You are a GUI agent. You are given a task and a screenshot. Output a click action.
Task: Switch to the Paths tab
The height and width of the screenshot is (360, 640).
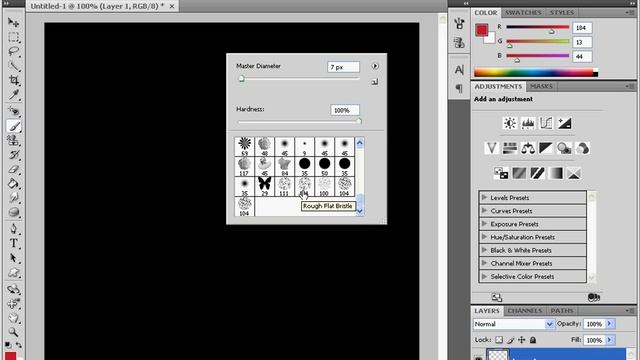click(x=562, y=311)
